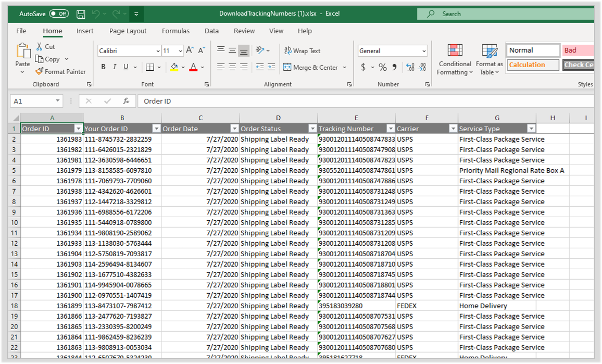Image resolution: width=602 pixels, height=364 pixels.
Task: Toggle the AutoSave switch
Action: (x=59, y=14)
